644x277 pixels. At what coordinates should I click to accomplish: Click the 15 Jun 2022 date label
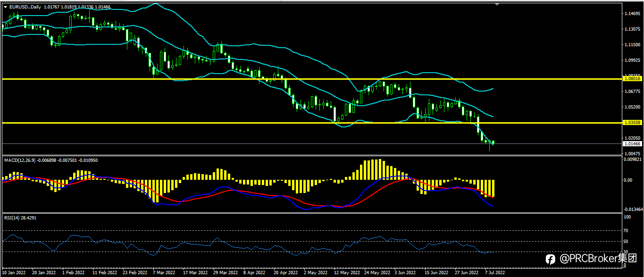tap(436, 273)
